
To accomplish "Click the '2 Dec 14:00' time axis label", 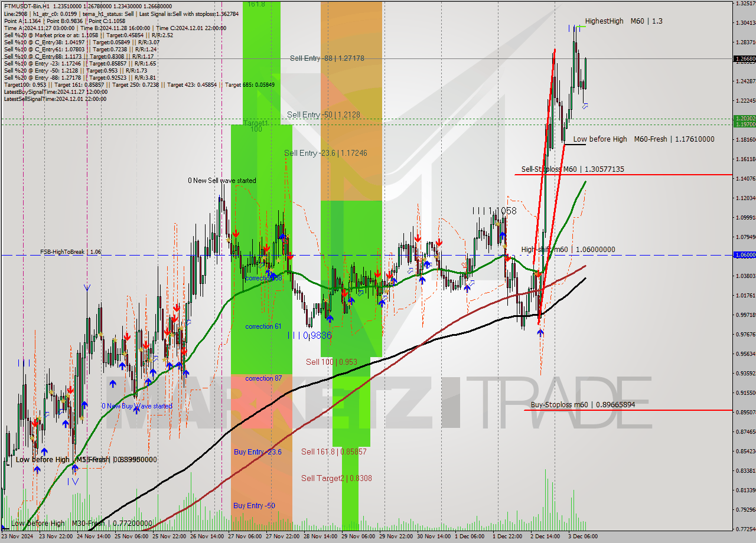I will pos(547,537).
